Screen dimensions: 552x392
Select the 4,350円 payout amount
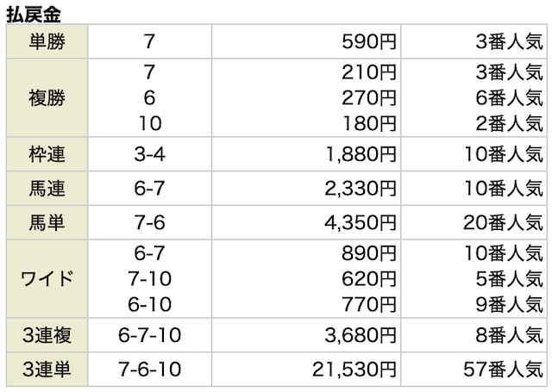(x=359, y=221)
